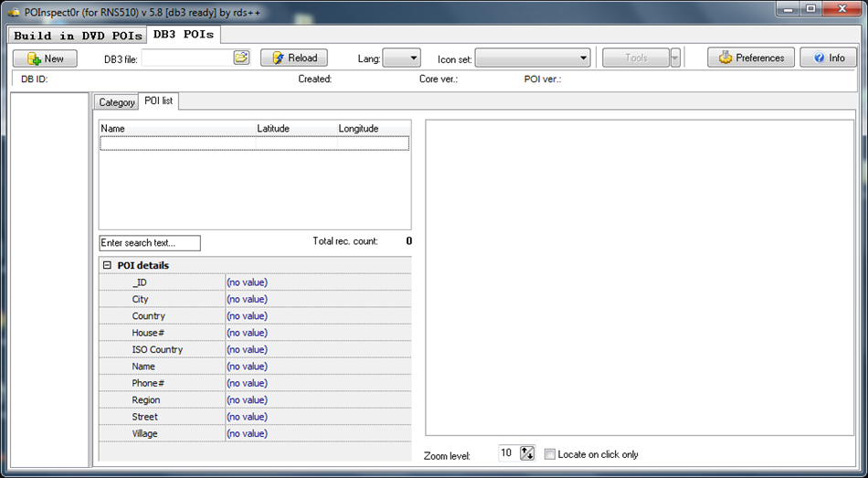Open the Info help dialog
The width and height of the screenshot is (868, 478).
[828, 58]
